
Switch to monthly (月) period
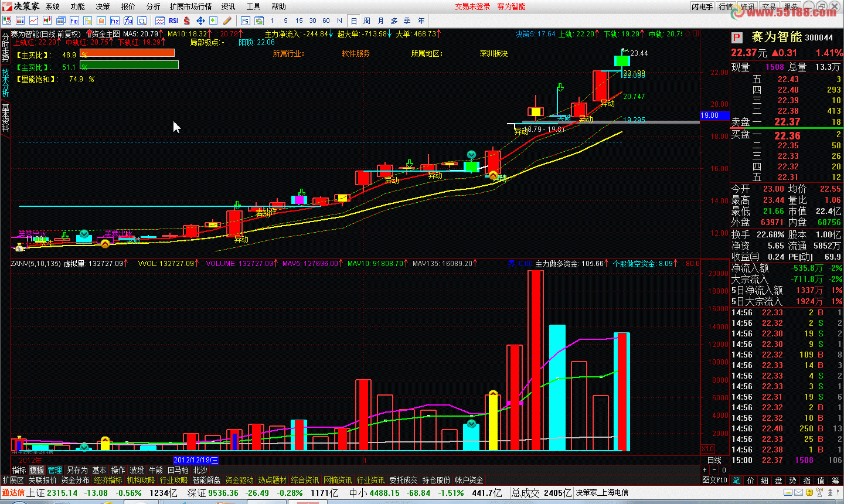click(x=380, y=21)
